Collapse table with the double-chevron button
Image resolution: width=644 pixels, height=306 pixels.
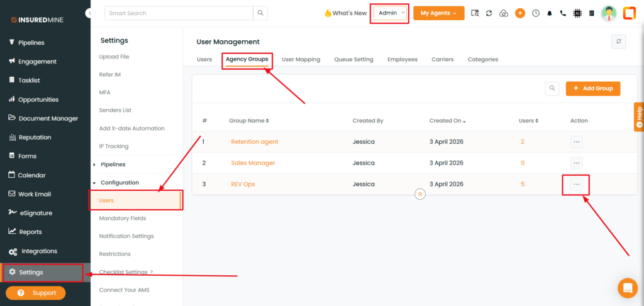pos(420,194)
